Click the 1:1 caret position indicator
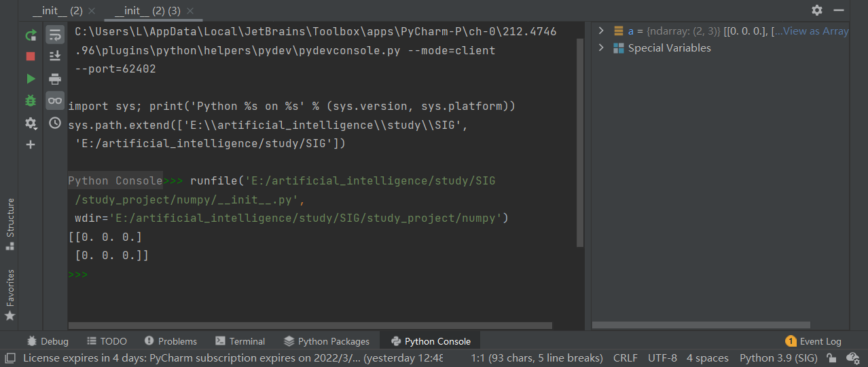The width and height of the screenshot is (868, 367). coord(537,358)
